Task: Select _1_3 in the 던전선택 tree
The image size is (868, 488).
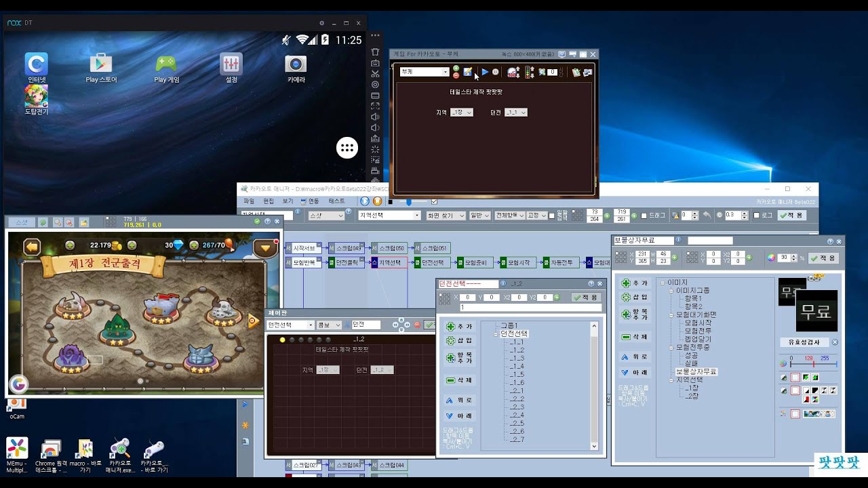Action: pyautogui.click(x=517, y=359)
